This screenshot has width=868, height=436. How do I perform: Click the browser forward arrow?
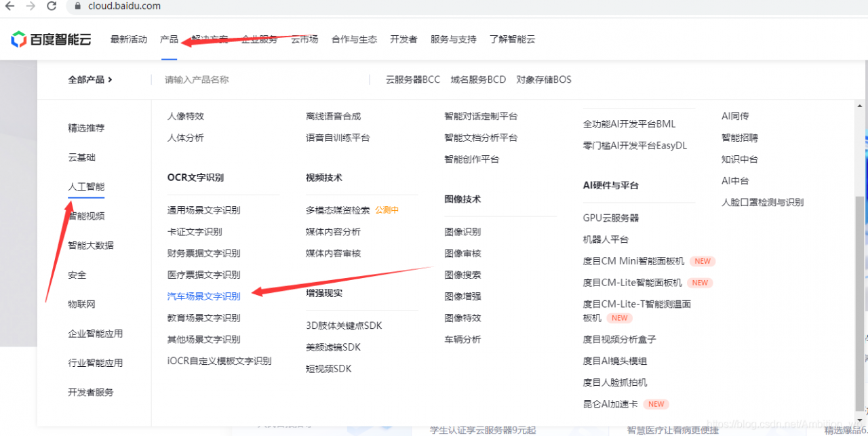point(31,6)
